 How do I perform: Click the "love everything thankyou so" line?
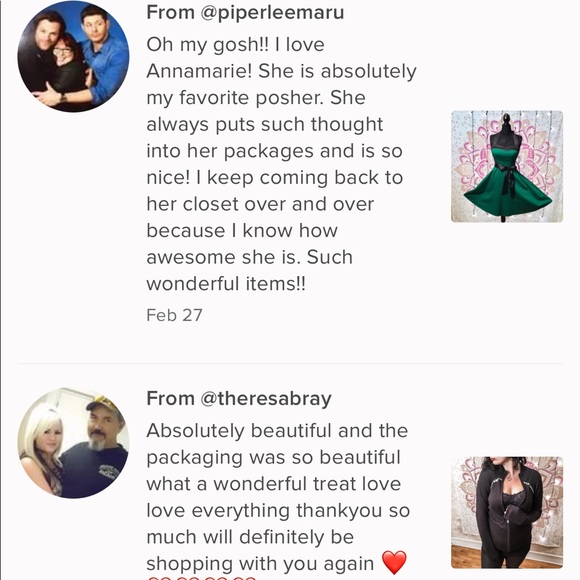[278, 511]
